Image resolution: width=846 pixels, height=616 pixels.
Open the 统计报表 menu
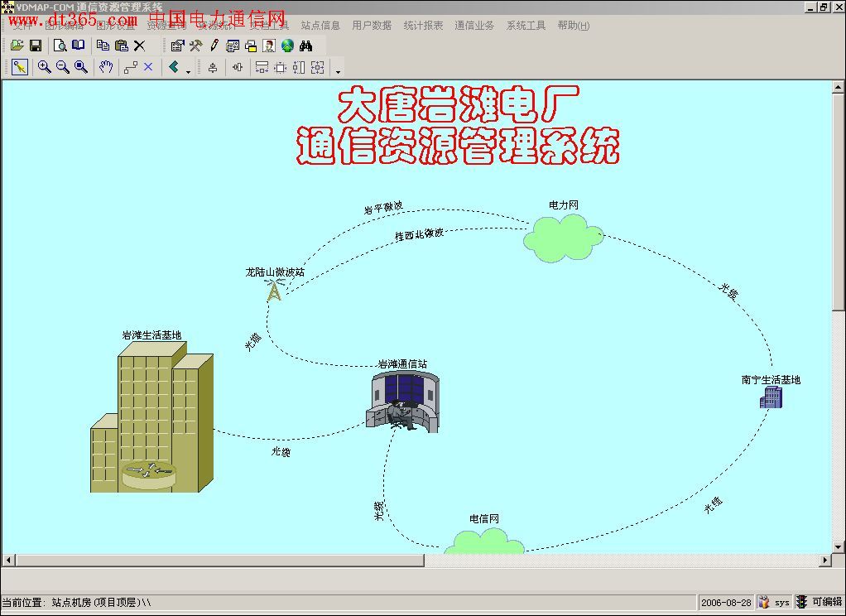click(x=423, y=26)
